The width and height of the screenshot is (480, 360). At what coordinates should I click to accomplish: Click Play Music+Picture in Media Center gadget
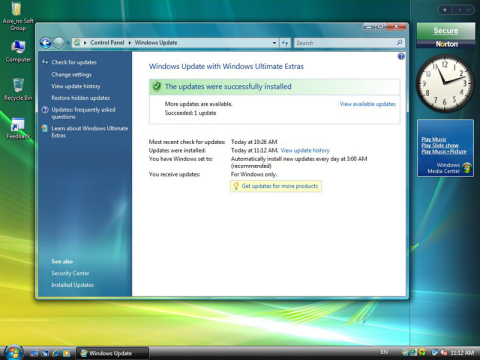[x=444, y=151]
